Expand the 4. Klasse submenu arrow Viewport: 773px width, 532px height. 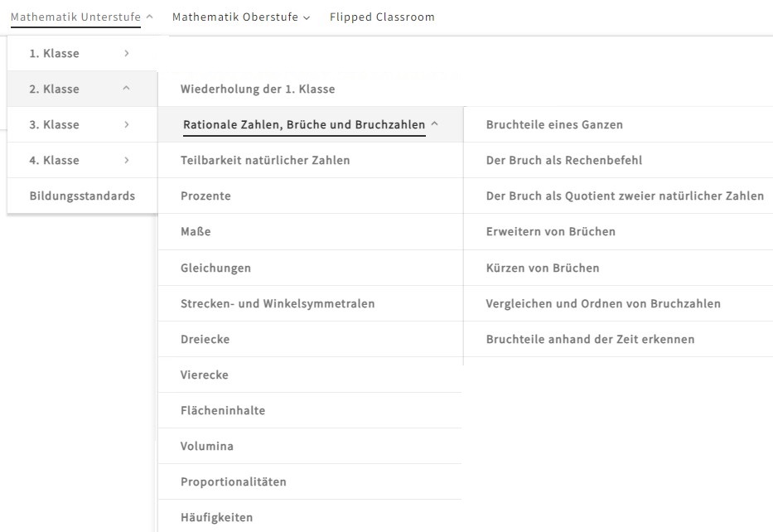click(x=126, y=161)
